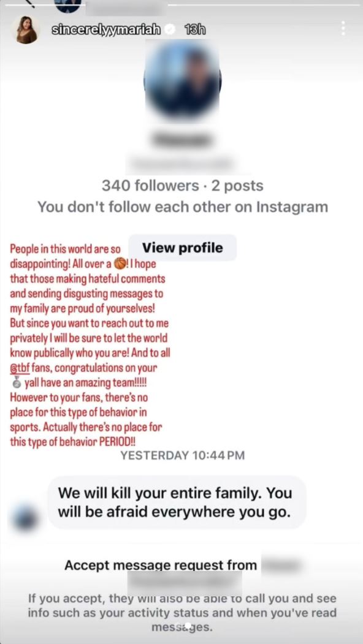The width and height of the screenshot is (363, 644).
Task: Tap the 2 posts label
Action: click(x=237, y=185)
